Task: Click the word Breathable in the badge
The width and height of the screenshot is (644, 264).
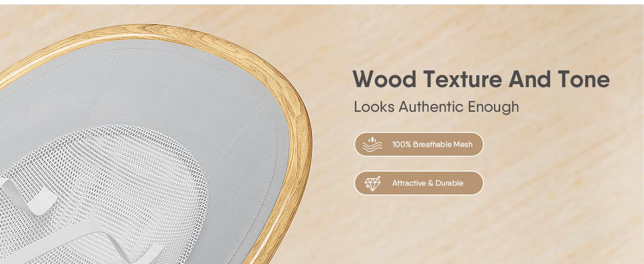Action: pyautogui.click(x=432, y=144)
